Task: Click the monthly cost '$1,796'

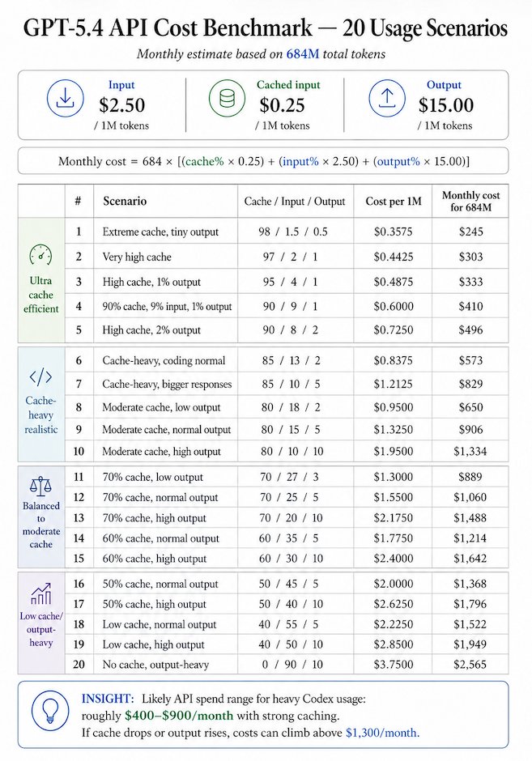Action: (x=470, y=604)
